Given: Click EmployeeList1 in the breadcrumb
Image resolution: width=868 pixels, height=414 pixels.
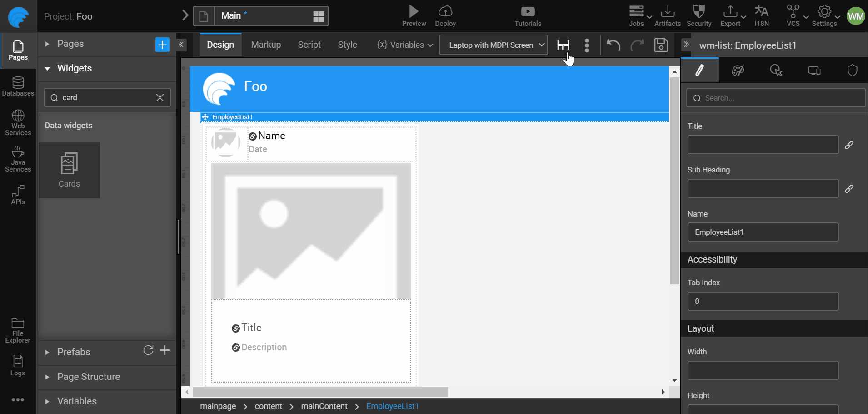Looking at the screenshot, I should [x=392, y=406].
